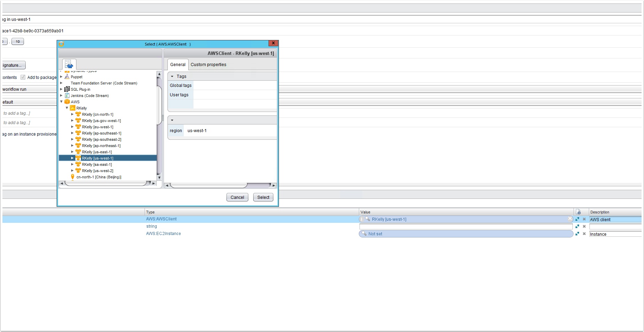Click the SQL Plug-in icon

(x=67, y=89)
